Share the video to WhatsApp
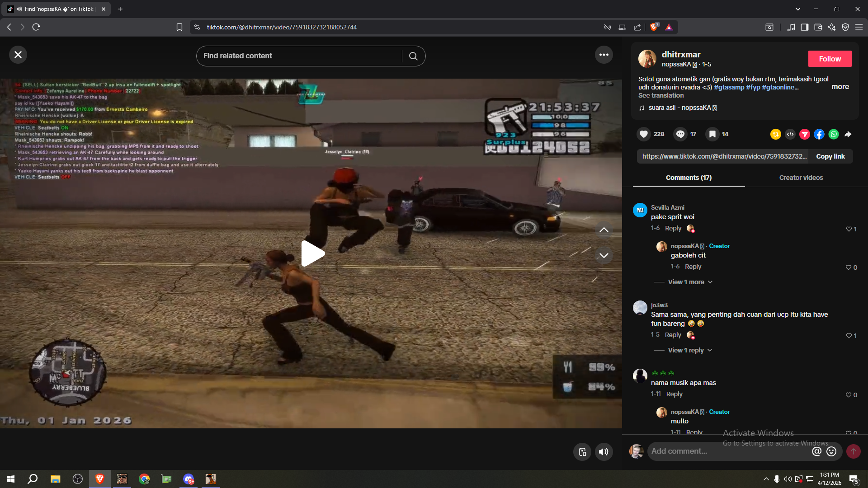This screenshot has height=488, width=868. click(x=833, y=134)
